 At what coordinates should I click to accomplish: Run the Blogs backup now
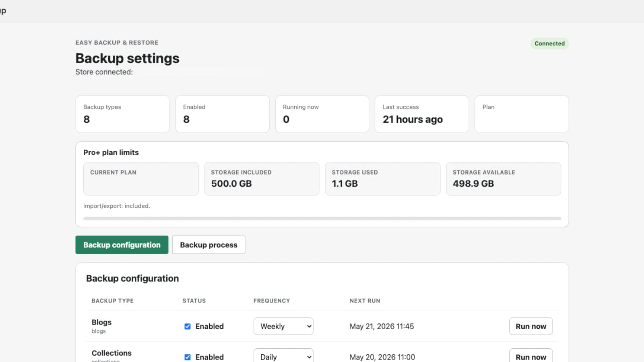coord(531,326)
